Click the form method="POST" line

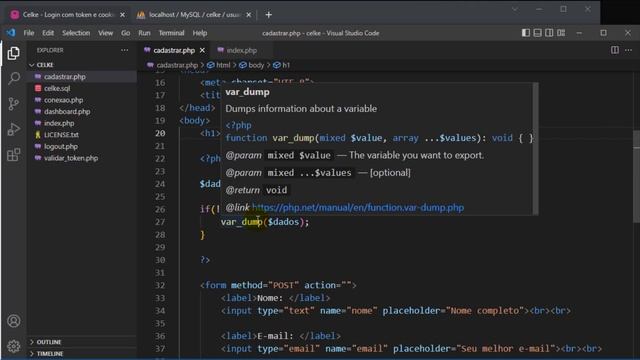tap(278, 285)
